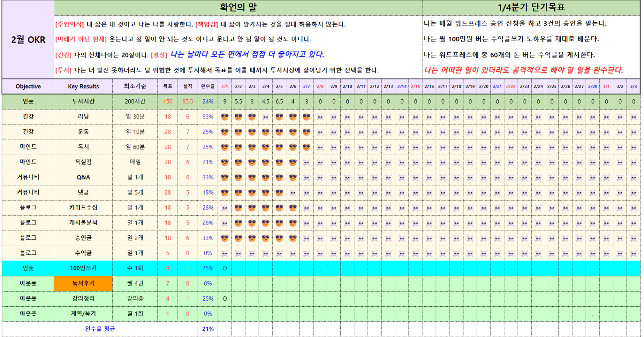Click the red italic 공격적으로 goal sentence
Viewport: 644px width, 337px height.
[x=523, y=70]
